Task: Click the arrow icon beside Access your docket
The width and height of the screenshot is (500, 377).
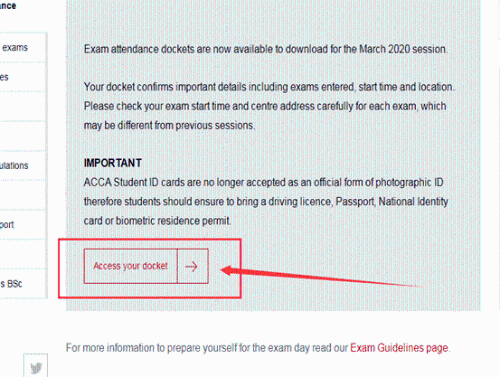Action: [x=192, y=266]
